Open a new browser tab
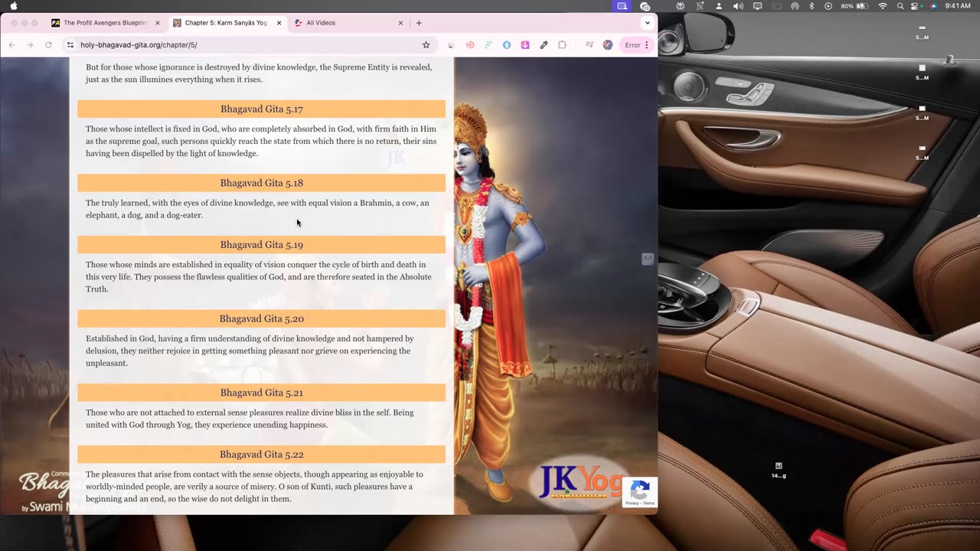 (x=419, y=23)
